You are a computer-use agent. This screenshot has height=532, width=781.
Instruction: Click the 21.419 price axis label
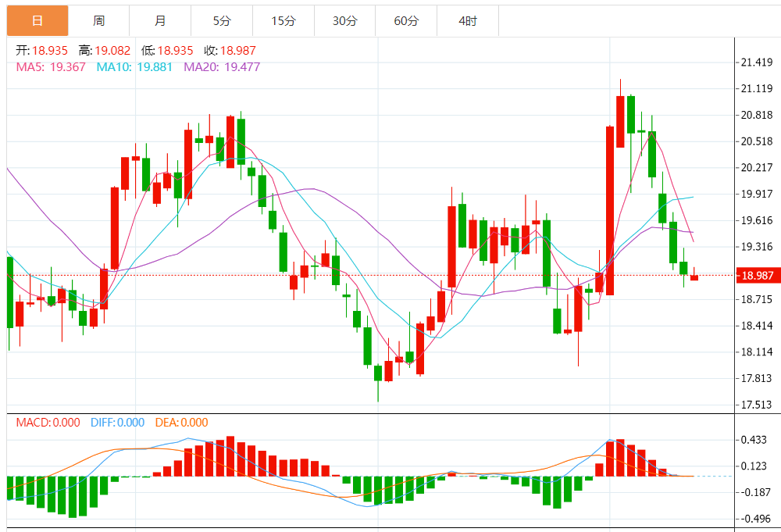click(757, 62)
